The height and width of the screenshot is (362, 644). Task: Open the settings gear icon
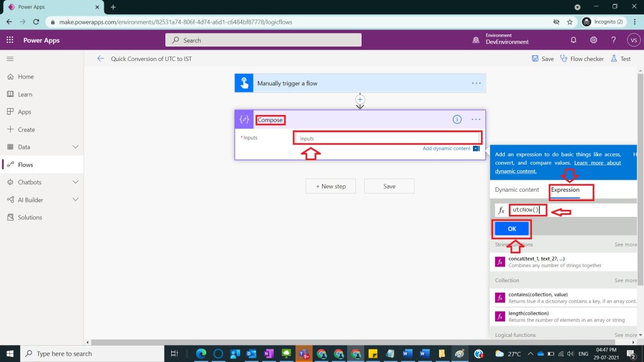click(594, 40)
